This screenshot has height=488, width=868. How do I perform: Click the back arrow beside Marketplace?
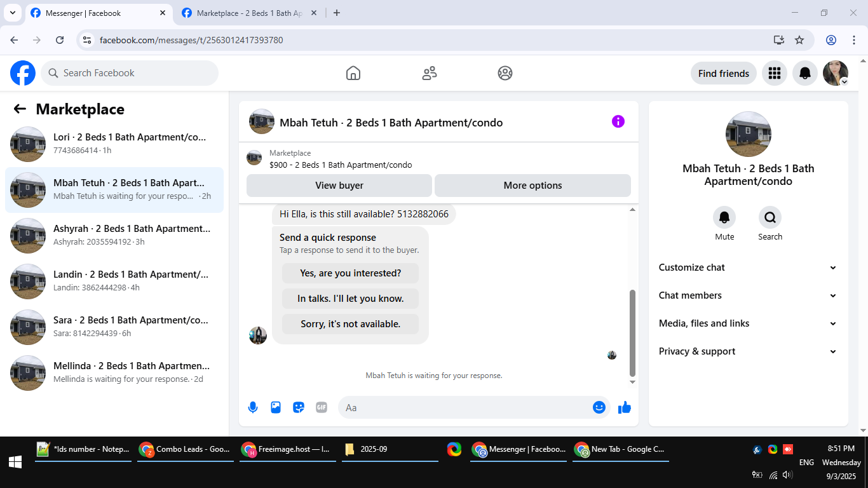coord(20,109)
